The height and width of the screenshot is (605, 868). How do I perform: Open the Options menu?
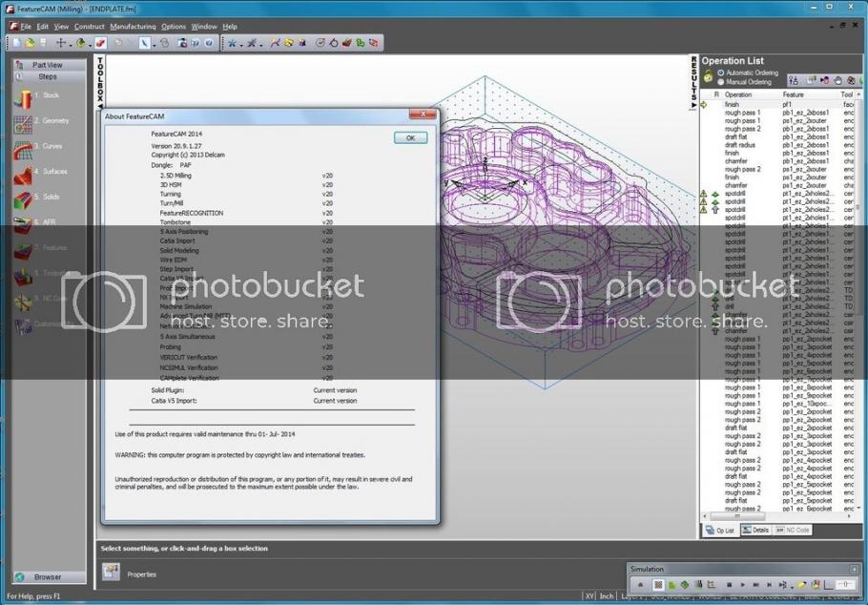tap(174, 27)
